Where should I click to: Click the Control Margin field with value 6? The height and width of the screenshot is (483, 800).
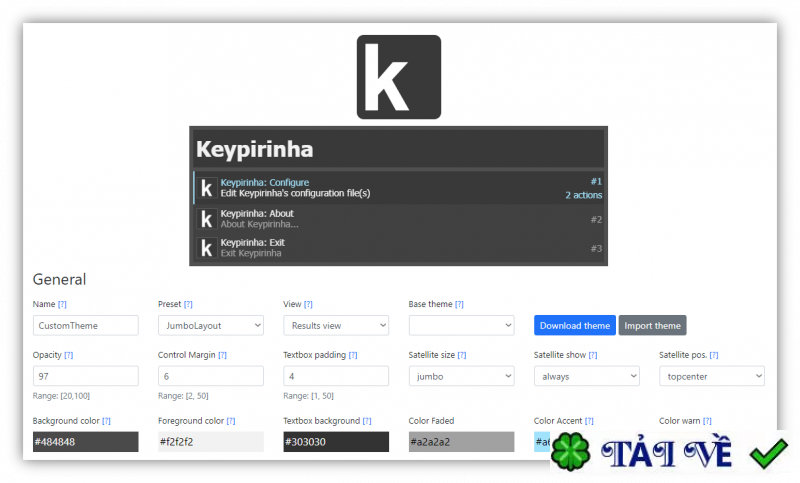(x=211, y=376)
